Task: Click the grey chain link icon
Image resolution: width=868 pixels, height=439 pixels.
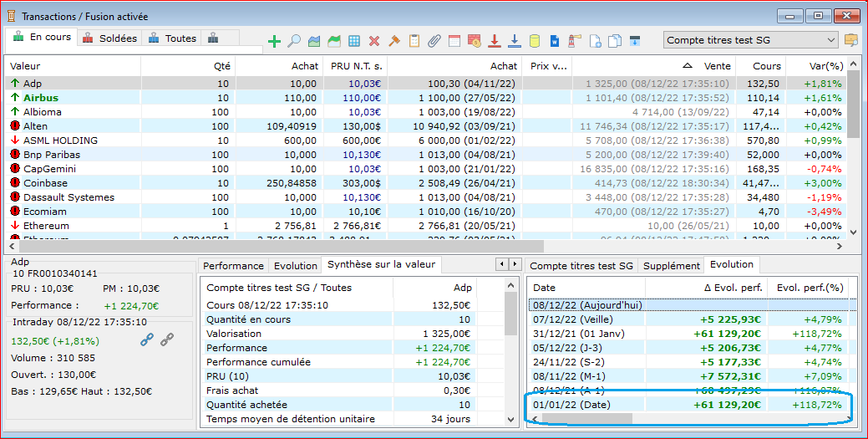Action: 166,339
